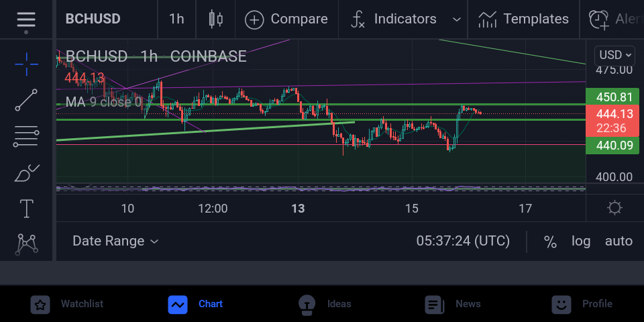This screenshot has height=322, width=644.
Task: Click the date 10 on time axis
Action: 127,209
